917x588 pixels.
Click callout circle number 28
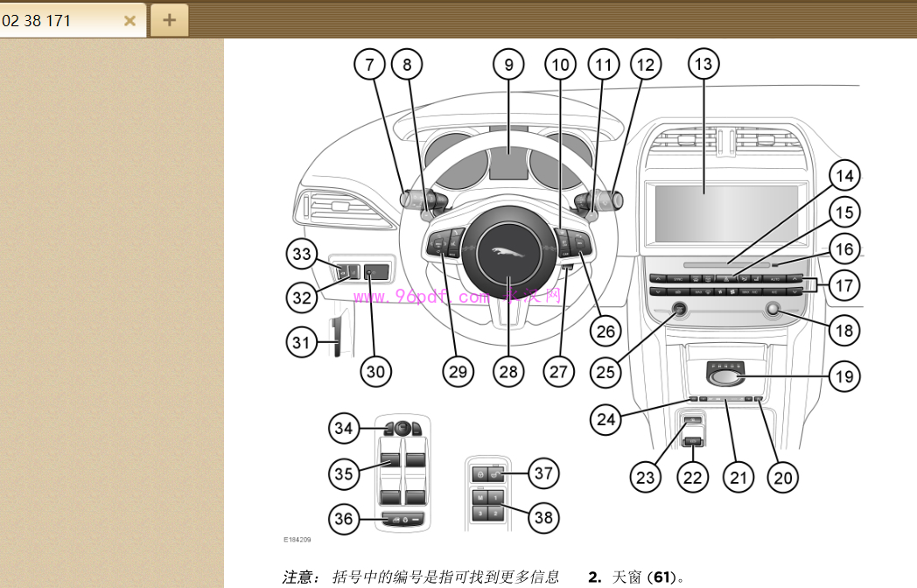tap(508, 371)
